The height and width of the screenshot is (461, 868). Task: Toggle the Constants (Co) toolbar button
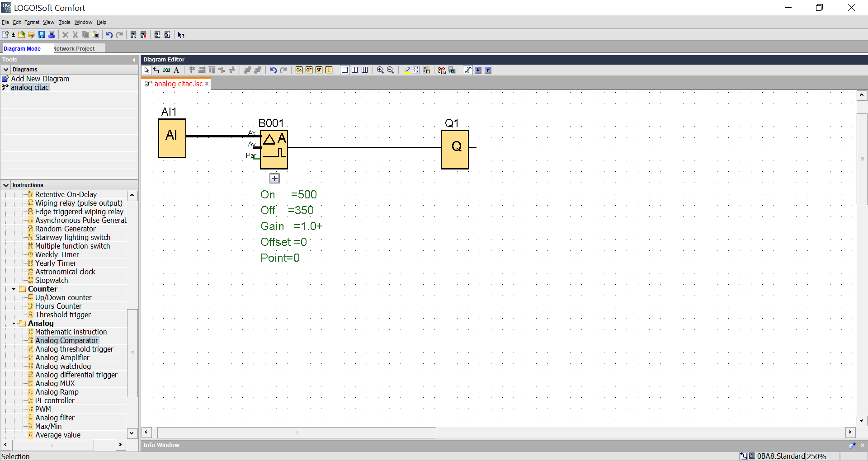(x=299, y=70)
